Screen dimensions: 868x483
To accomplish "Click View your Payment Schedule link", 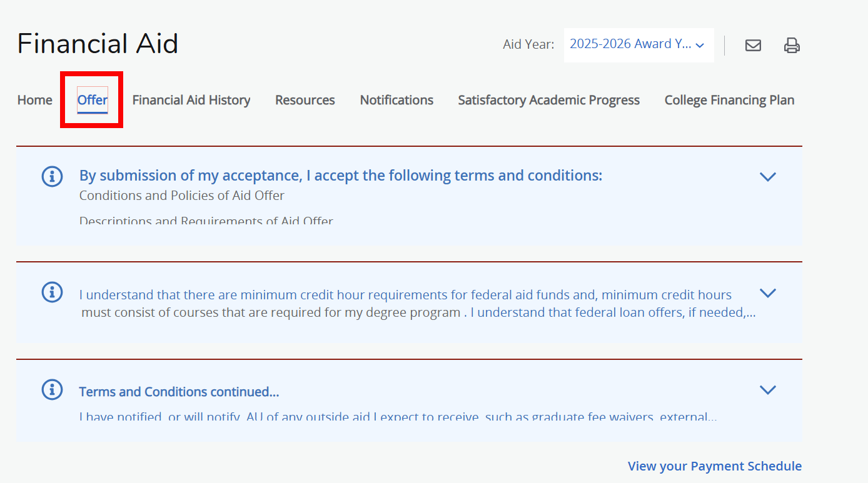I will click(714, 466).
